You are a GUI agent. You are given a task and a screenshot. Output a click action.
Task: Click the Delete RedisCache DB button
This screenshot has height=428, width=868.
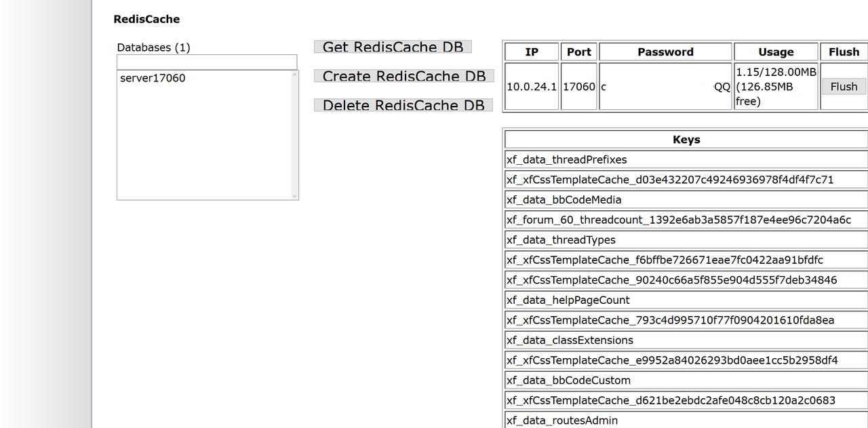point(403,105)
